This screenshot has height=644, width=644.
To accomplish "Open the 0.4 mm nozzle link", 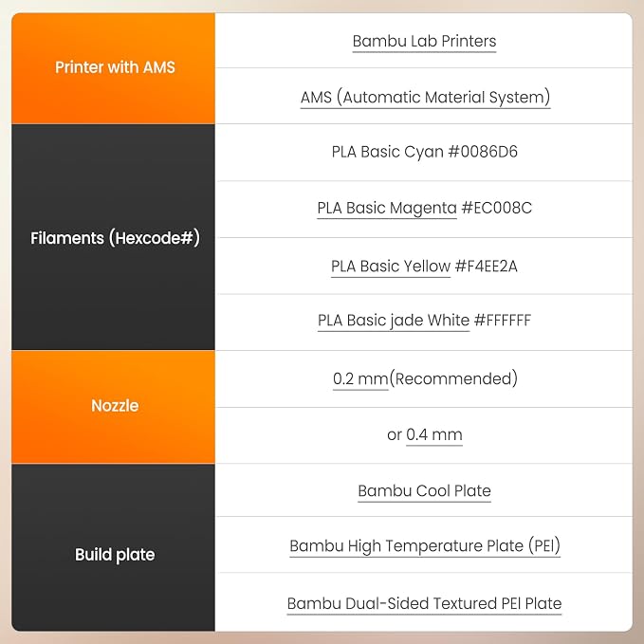I will tap(434, 434).
